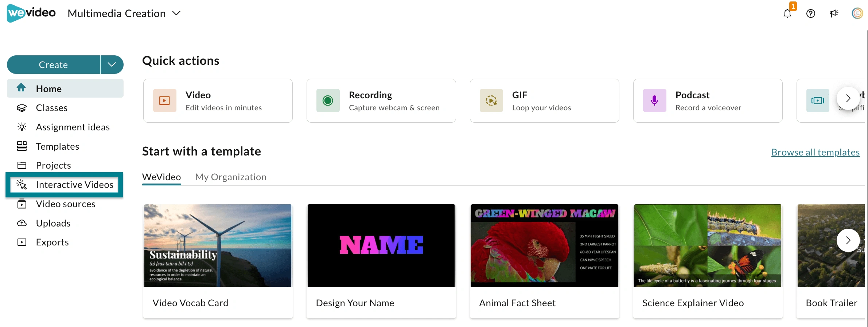Viewport: 868px width, 327px height.
Task: Open Video Vocab Card thumbnail
Action: (x=218, y=246)
